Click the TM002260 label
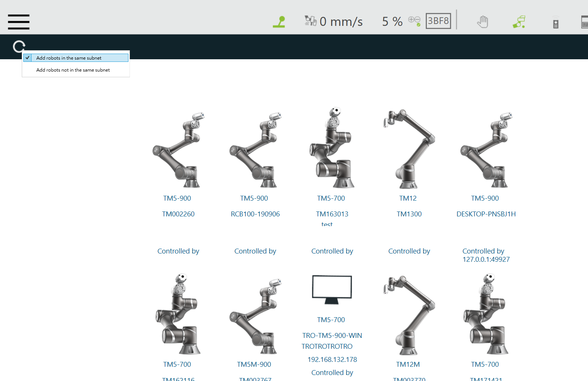 tap(178, 214)
